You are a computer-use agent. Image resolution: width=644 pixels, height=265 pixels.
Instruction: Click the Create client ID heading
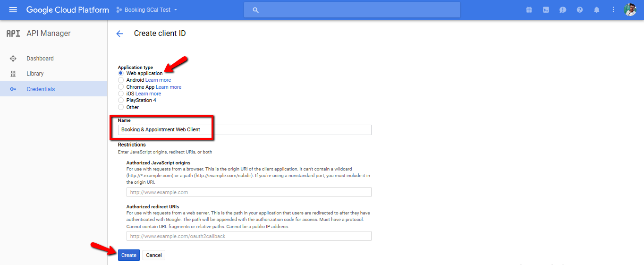coord(160,34)
